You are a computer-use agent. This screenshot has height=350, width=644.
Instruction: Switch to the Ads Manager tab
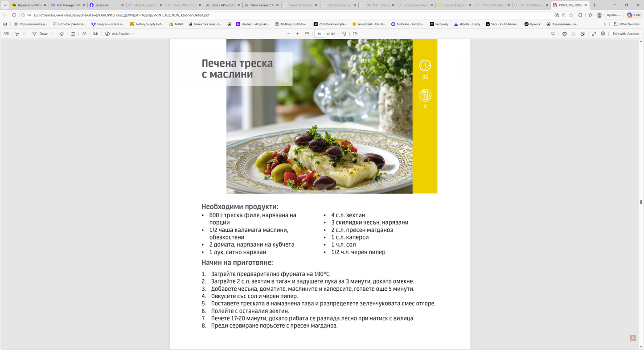pyautogui.click(x=68, y=5)
